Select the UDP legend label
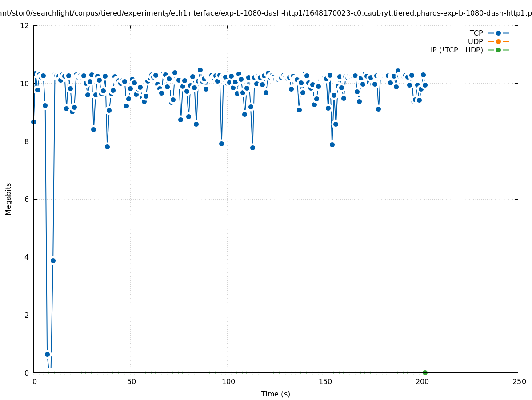Screen dimensions: 532x400 click(475, 41)
